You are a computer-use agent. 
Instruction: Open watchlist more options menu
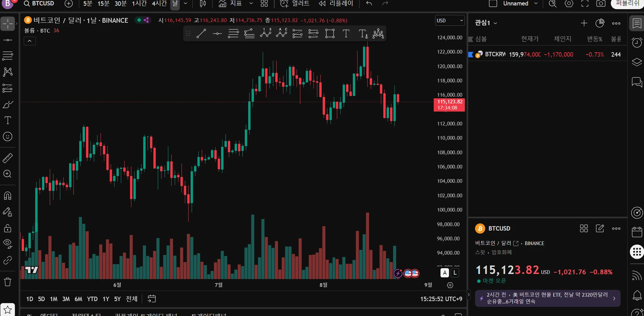point(616,23)
